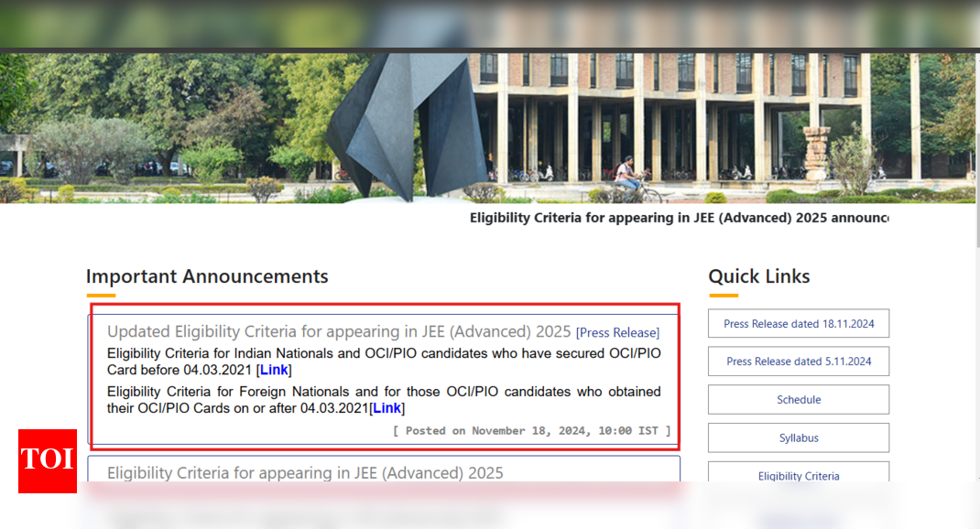Click the TOI logo icon
980x529 pixels.
pyautogui.click(x=47, y=462)
